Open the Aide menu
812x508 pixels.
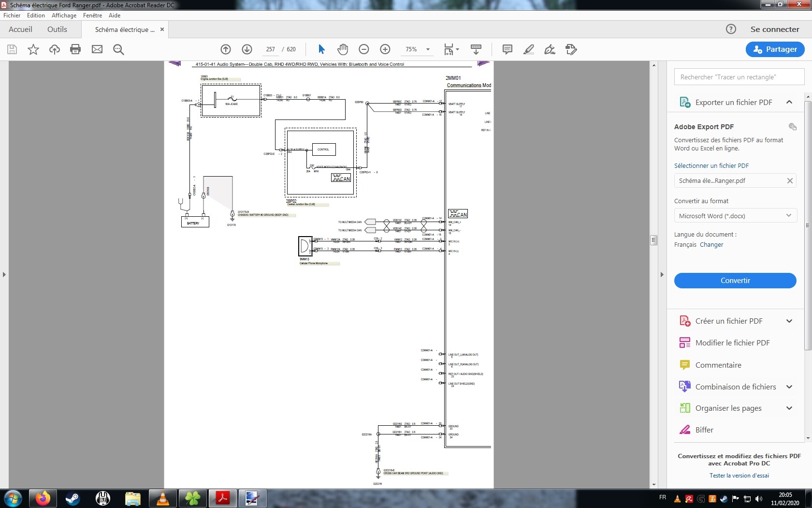click(115, 15)
